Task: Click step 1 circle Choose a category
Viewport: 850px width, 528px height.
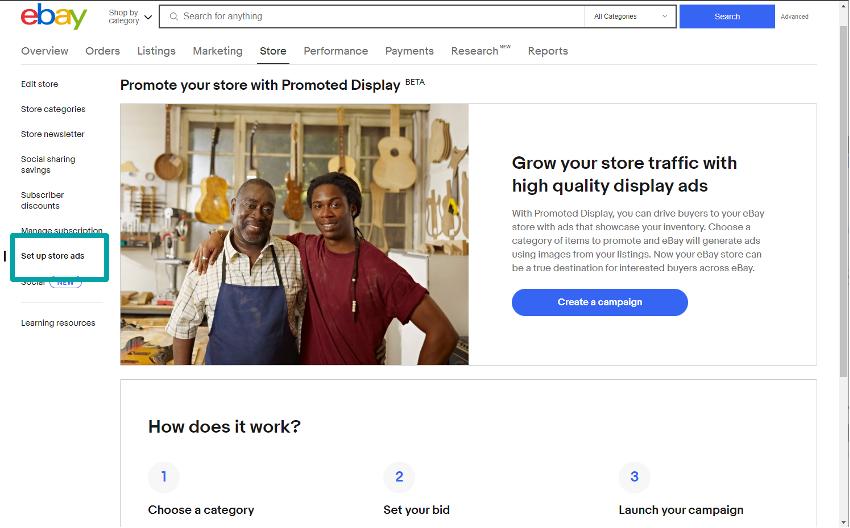Action: click(164, 477)
